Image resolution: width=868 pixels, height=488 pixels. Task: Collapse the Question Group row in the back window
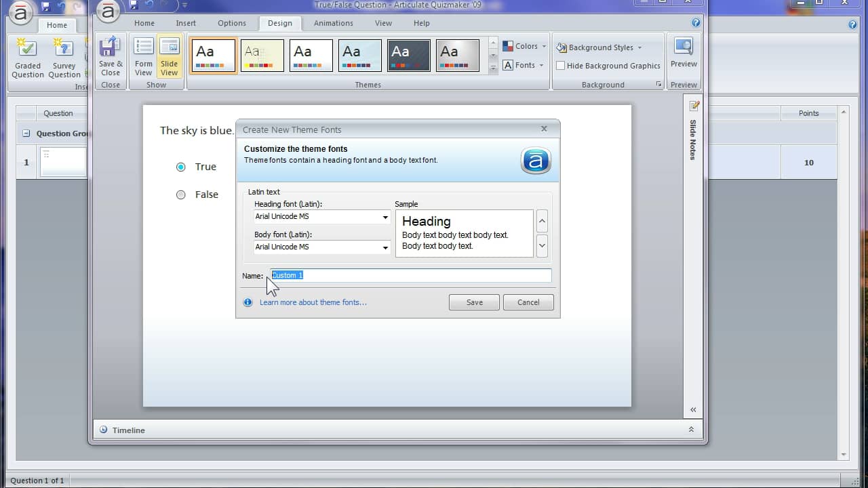[26, 134]
